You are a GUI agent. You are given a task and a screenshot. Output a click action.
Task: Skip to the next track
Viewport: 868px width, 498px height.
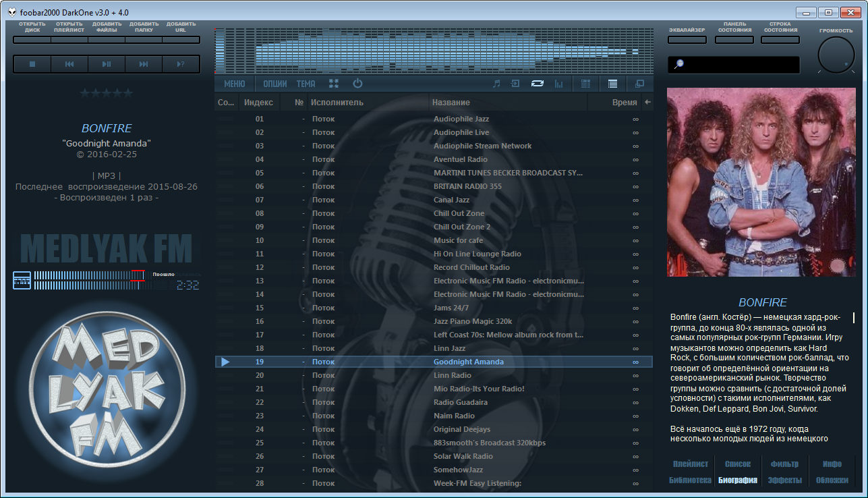pyautogui.click(x=144, y=64)
